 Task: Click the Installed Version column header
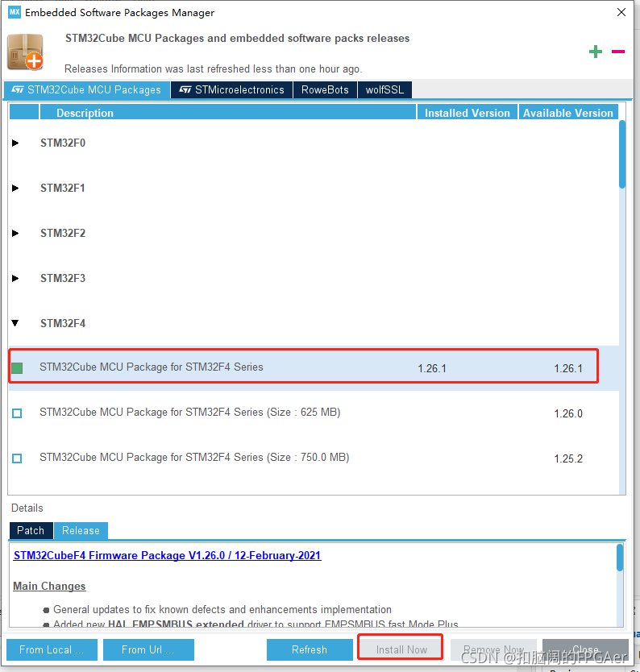click(x=468, y=113)
